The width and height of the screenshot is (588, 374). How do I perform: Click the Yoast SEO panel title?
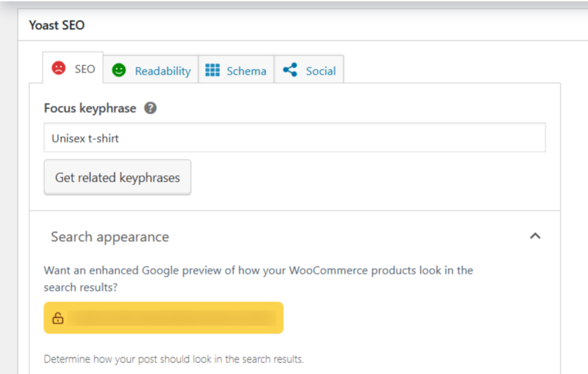(x=57, y=25)
